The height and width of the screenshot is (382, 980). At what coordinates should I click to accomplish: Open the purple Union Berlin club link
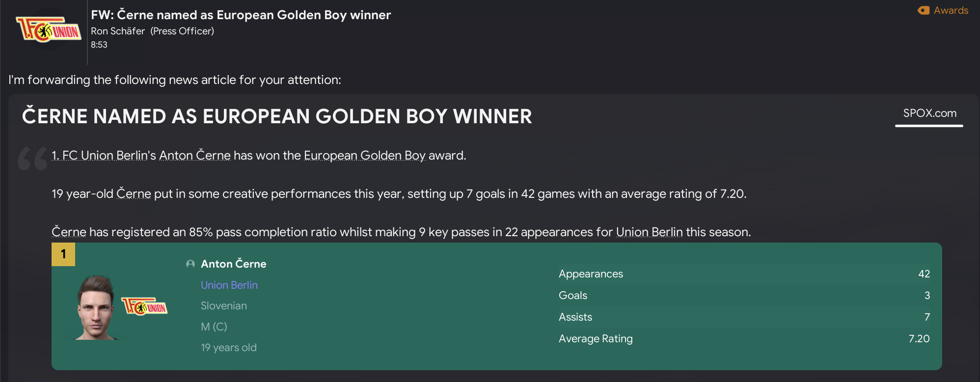pyautogui.click(x=229, y=285)
